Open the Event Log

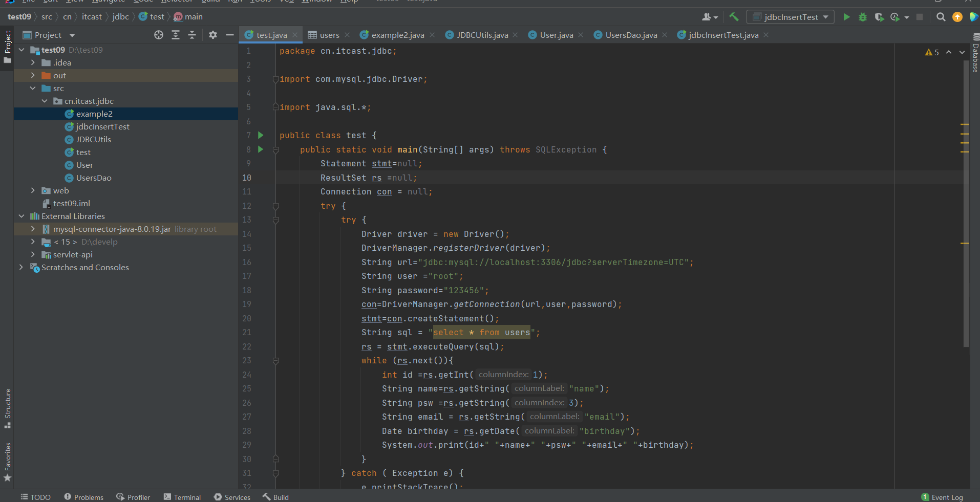tap(942, 497)
